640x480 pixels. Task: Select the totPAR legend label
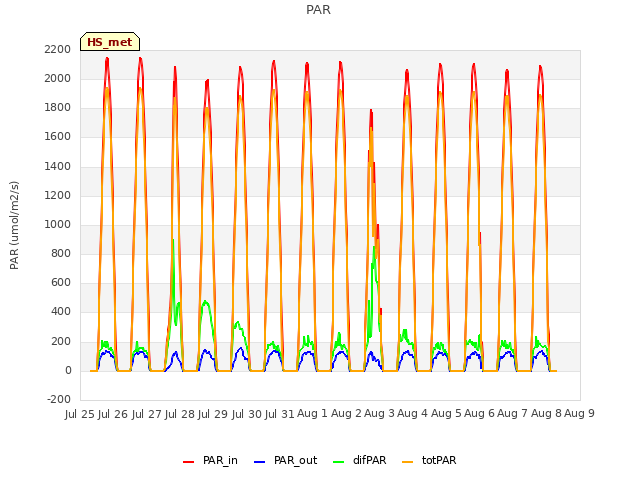(439, 460)
